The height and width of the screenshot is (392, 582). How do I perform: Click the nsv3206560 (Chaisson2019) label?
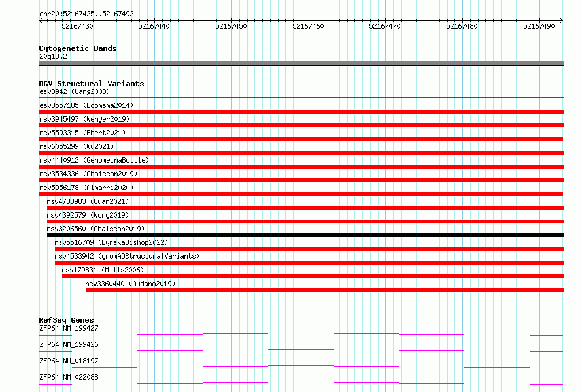click(x=95, y=229)
